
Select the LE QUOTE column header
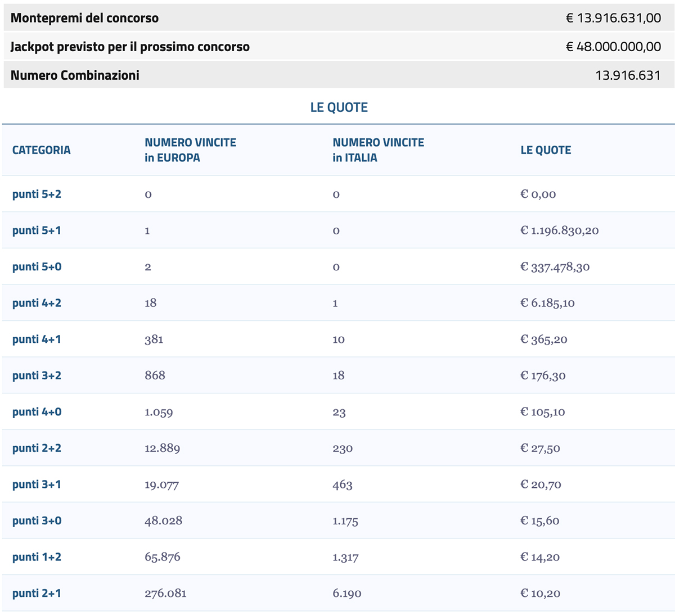[546, 150]
